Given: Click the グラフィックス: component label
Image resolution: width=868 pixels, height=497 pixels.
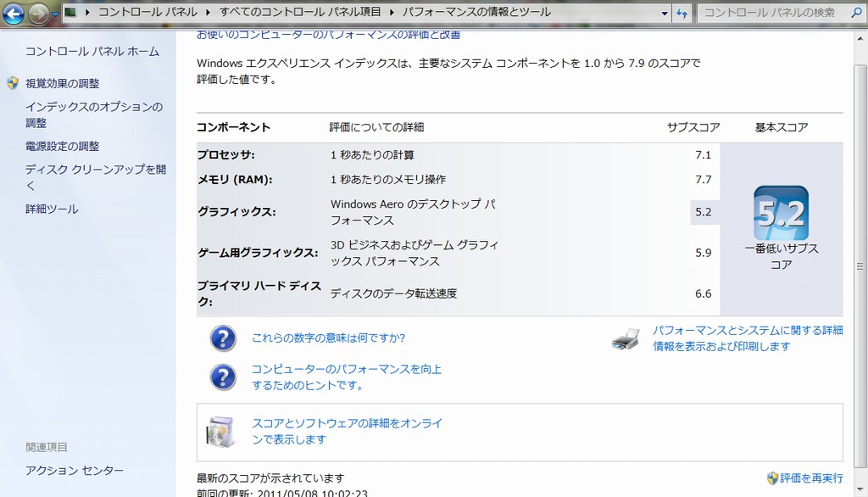Looking at the screenshot, I should [236, 212].
